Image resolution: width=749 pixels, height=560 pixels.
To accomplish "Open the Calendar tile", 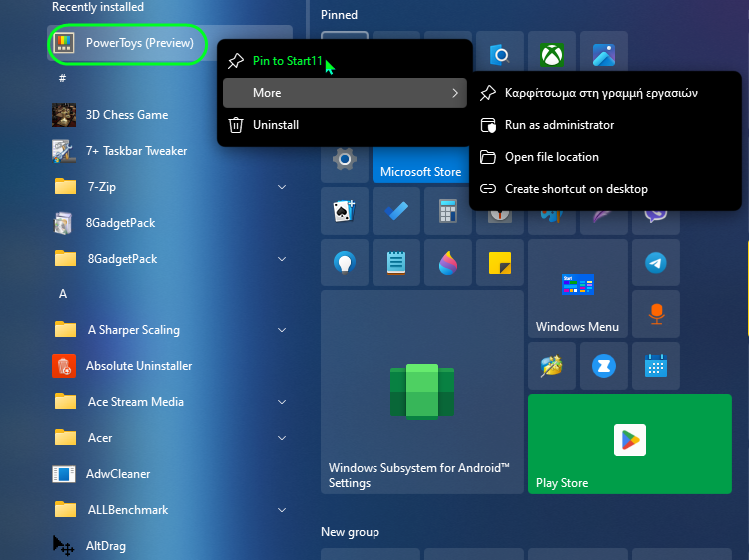I will coord(655,366).
